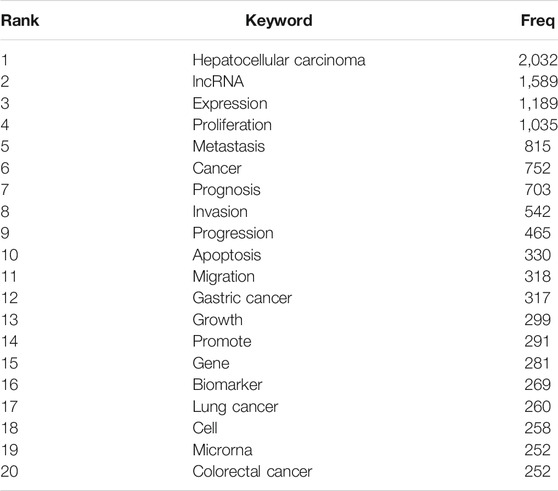The height and width of the screenshot is (491, 558).
Task: Select the Biomarker keyword
Action: point(227,385)
